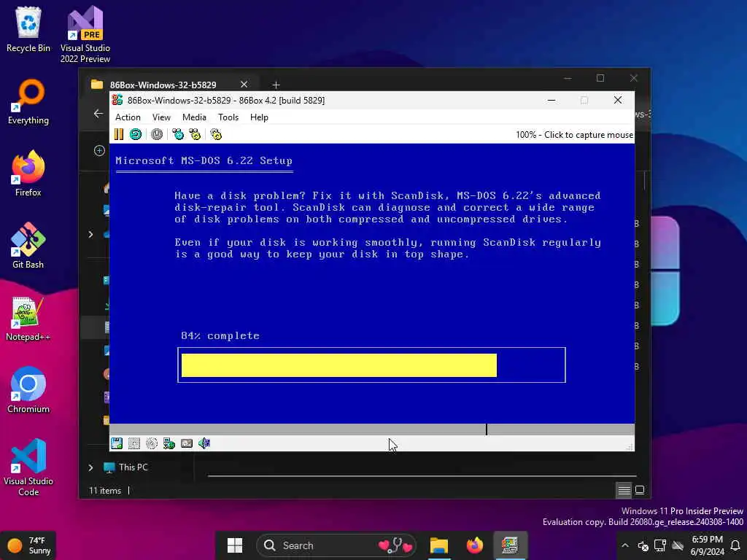This screenshot has width=747, height=560.
Task: Click the ACPI shutdown power icon
Action: point(157,135)
